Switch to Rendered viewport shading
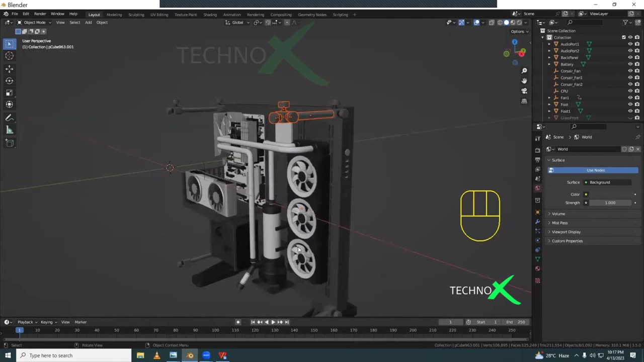 519,22
